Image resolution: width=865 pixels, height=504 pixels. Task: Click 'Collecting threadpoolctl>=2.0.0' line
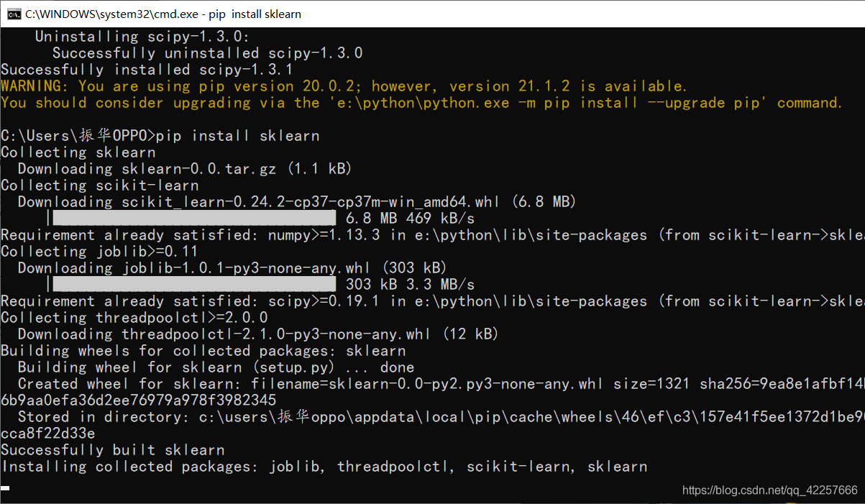click(134, 318)
